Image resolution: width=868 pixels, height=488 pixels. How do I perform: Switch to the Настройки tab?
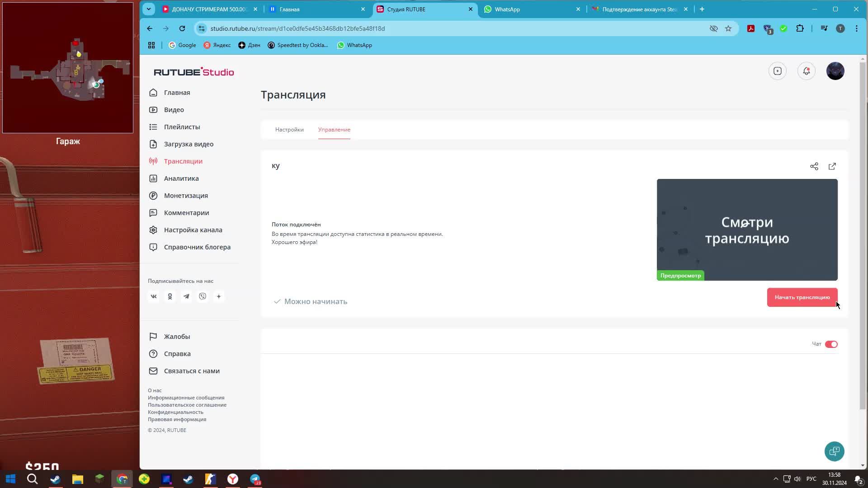(289, 130)
